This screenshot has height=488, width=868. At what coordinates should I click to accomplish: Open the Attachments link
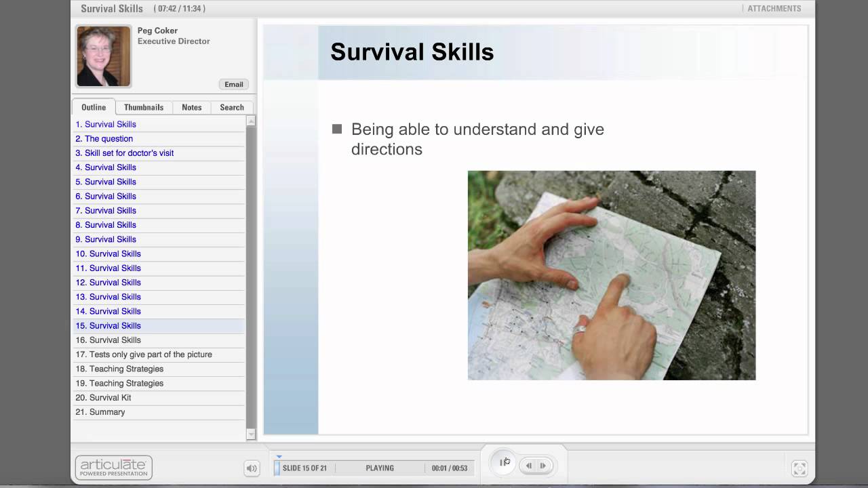pos(774,9)
